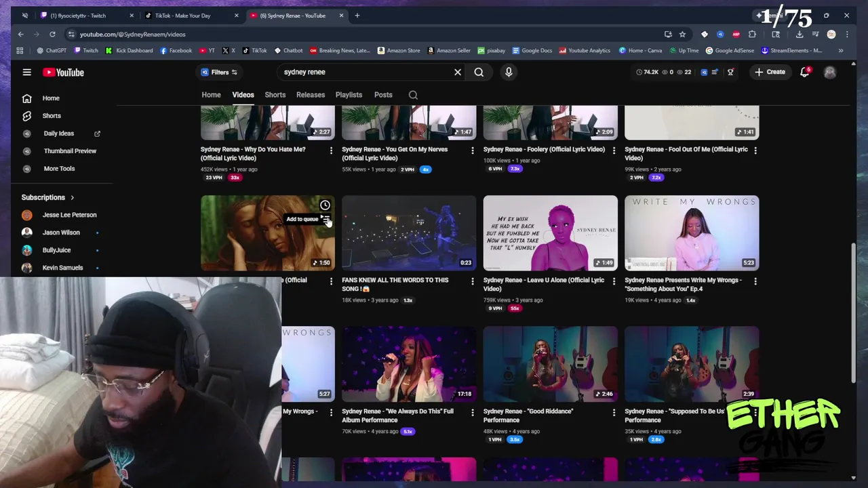Open Daily Ideas in sidebar
This screenshot has width=868, height=488.
click(x=60, y=134)
